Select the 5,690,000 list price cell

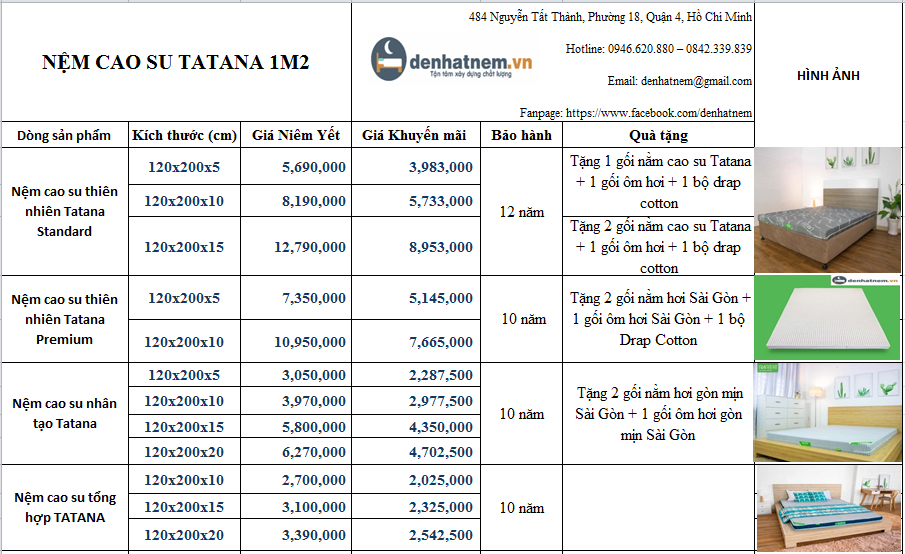pyautogui.click(x=296, y=167)
